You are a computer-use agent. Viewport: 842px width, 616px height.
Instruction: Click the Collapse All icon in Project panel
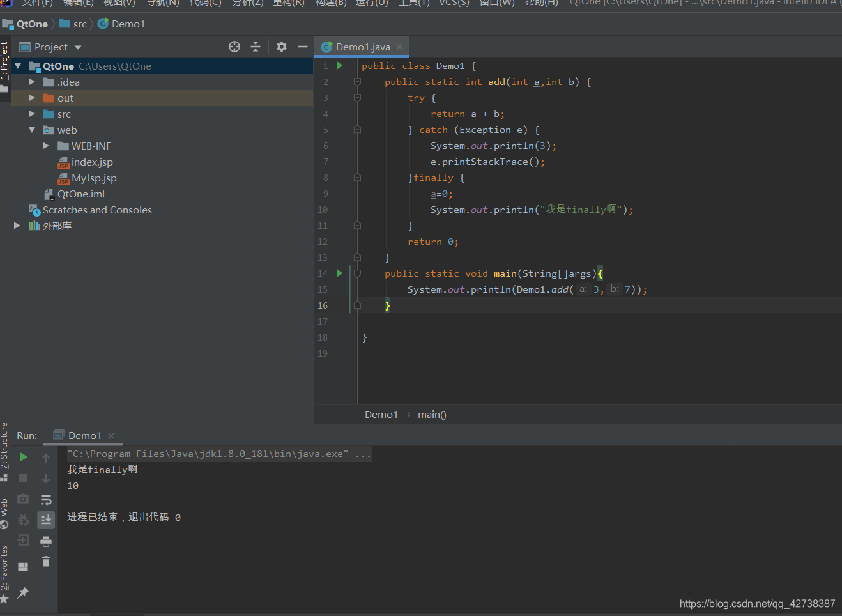click(256, 47)
